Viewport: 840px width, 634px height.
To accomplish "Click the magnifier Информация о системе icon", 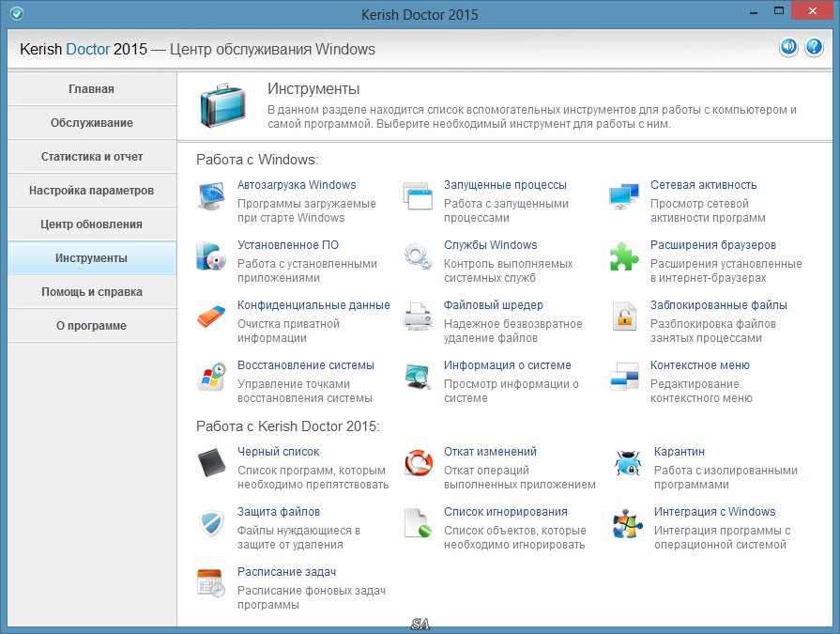I will point(418,377).
